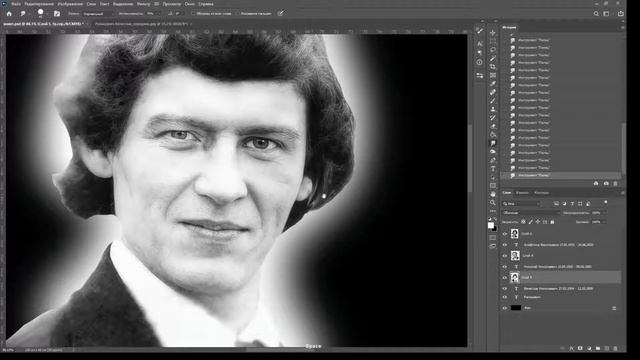
Task: Set foreground color swatch
Action: tap(491, 226)
